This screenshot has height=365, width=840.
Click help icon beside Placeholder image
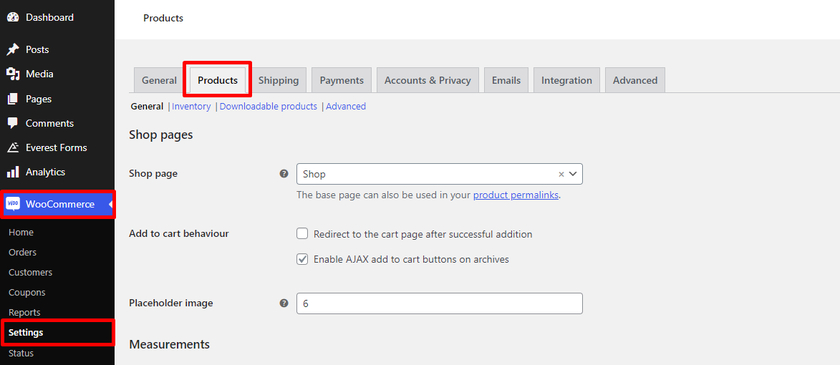pyautogui.click(x=284, y=303)
